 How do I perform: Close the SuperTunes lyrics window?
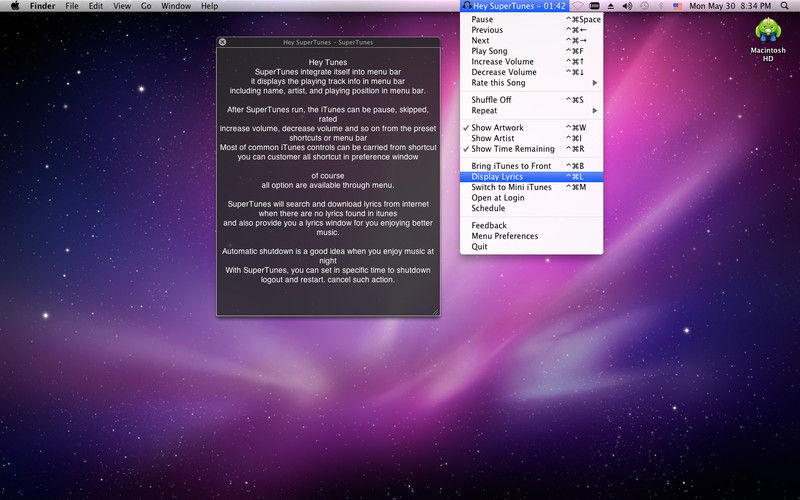[x=222, y=42]
